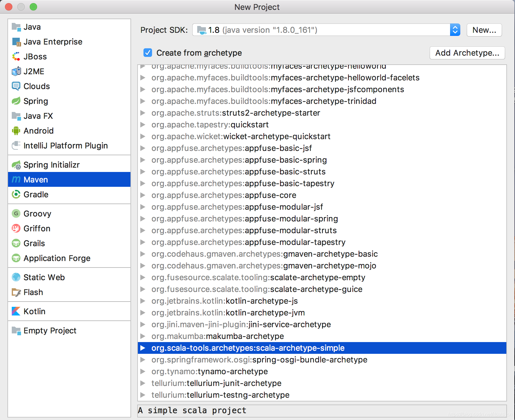The width and height of the screenshot is (515, 420).
Task: Expand appfuse-basic-jsf archetype node
Action: [143, 148]
